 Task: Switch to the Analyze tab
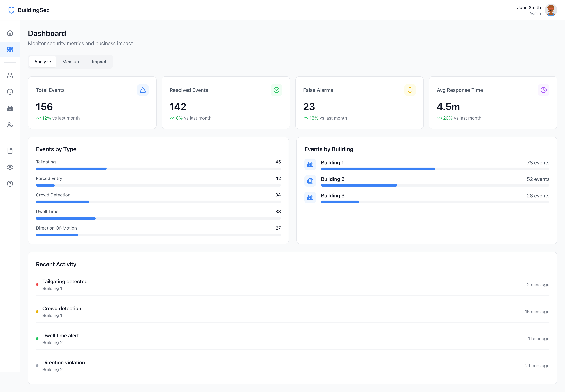[42, 62]
